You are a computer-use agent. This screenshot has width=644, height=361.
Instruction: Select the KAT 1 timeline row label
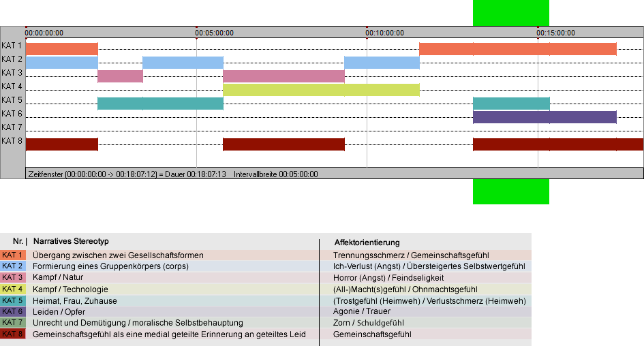(12, 46)
